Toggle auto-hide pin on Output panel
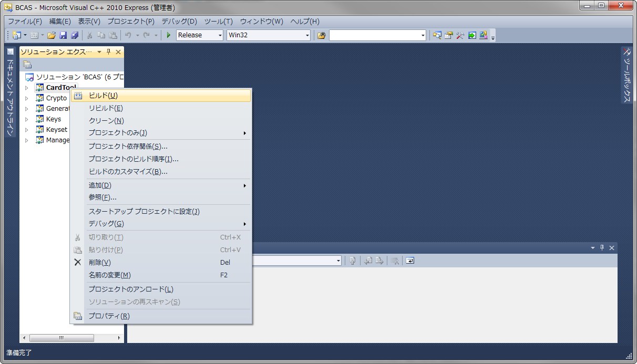This screenshot has width=637, height=364. [602, 247]
